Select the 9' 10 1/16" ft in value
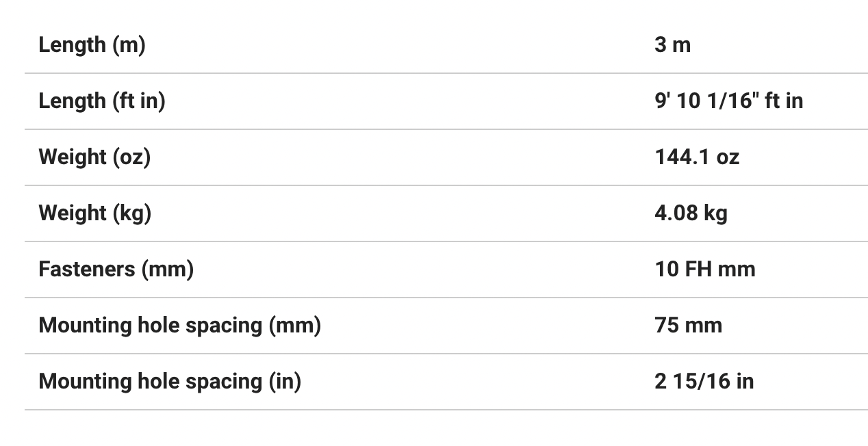 [728, 101]
